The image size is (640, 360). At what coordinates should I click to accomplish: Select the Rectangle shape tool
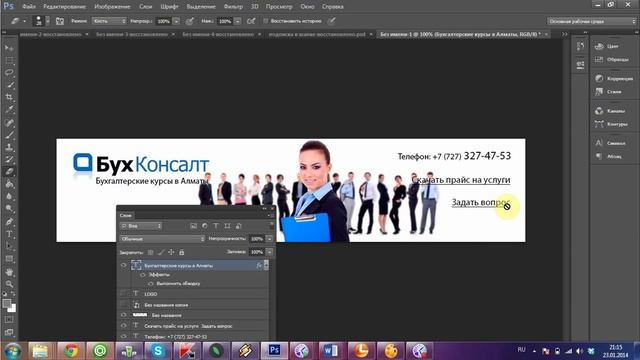(9, 259)
